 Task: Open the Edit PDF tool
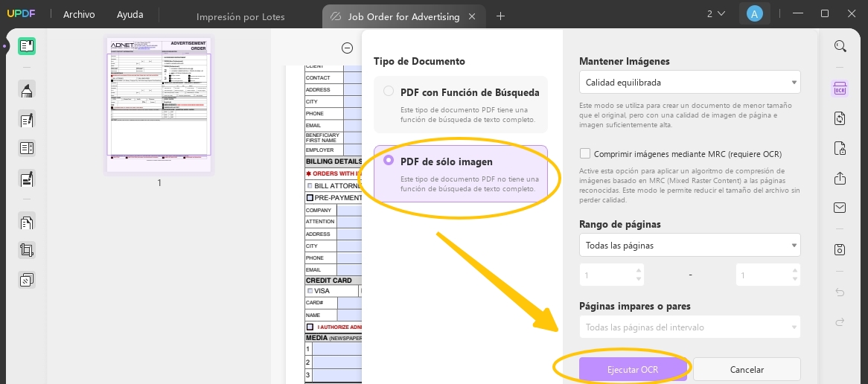27,119
